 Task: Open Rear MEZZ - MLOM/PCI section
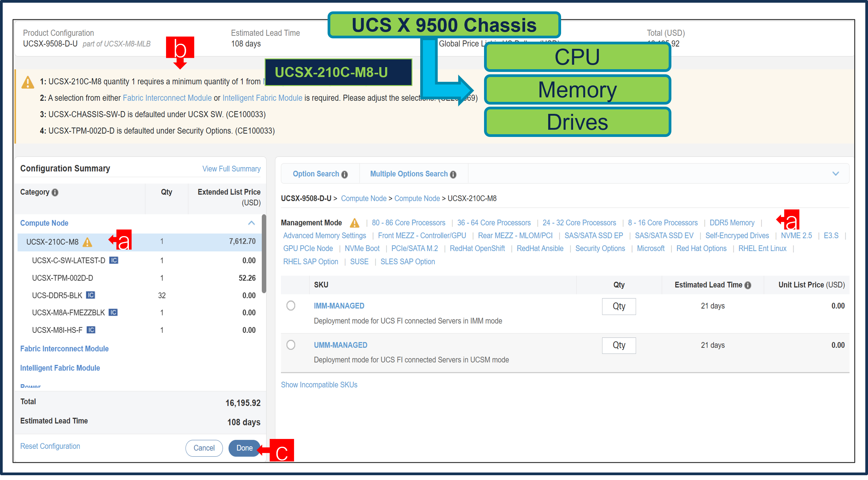click(515, 236)
